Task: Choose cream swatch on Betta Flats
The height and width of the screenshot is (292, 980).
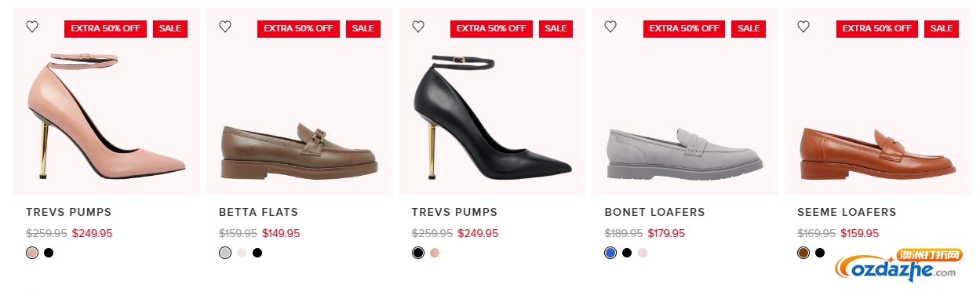Action: 242,253
